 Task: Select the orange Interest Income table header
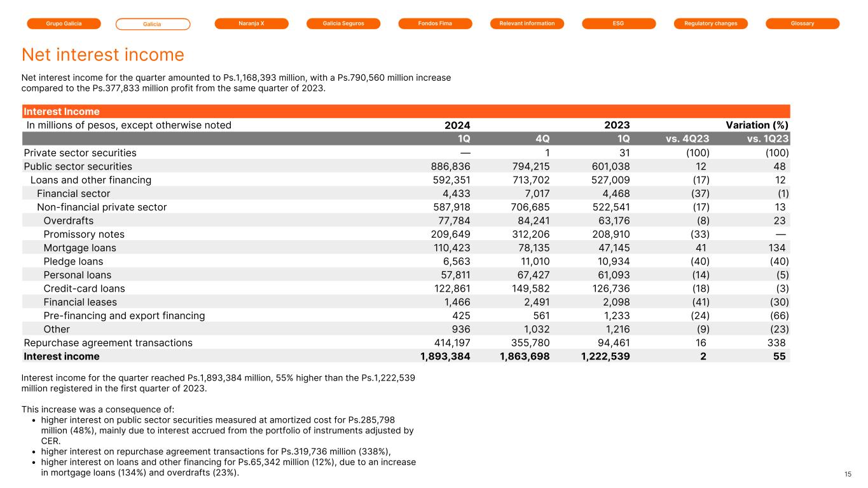[x=62, y=111]
